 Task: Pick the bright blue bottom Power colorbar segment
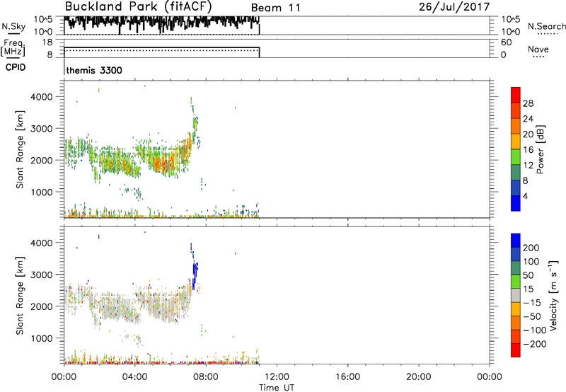tap(516, 203)
